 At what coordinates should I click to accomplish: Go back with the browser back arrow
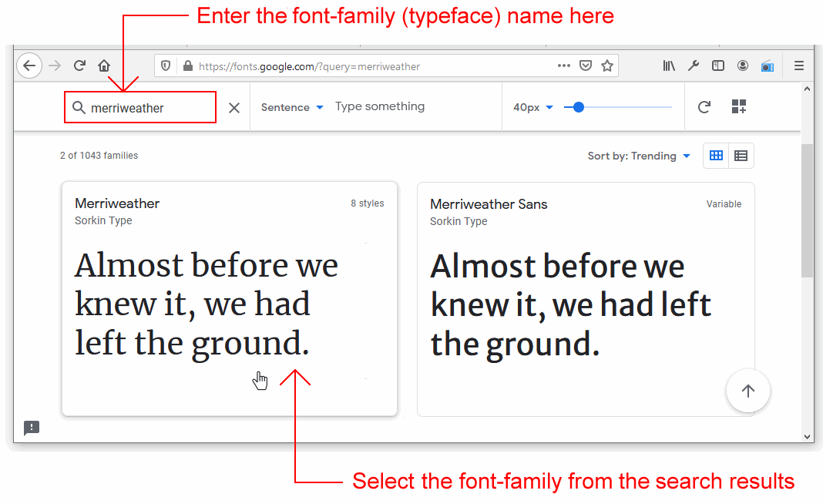[29, 66]
